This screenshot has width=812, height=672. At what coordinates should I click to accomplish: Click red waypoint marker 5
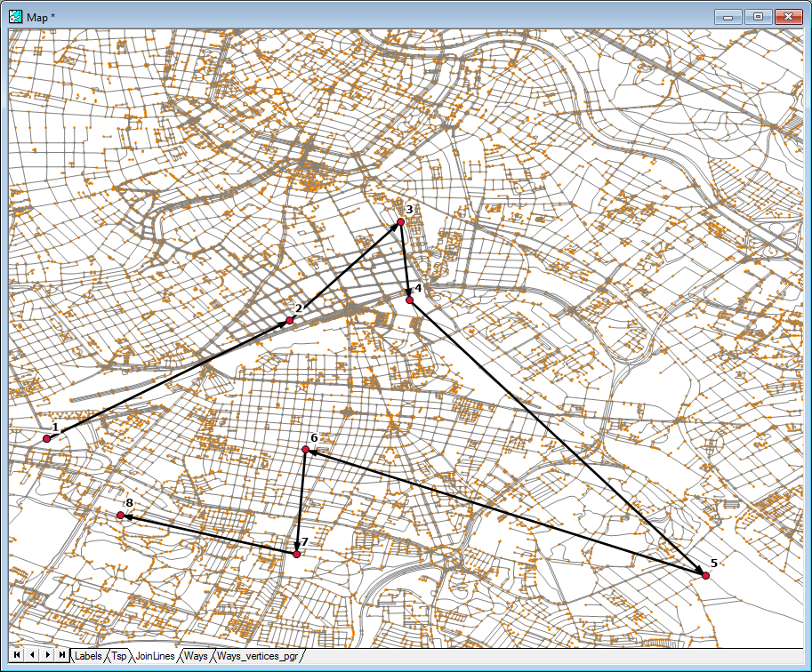click(x=705, y=575)
